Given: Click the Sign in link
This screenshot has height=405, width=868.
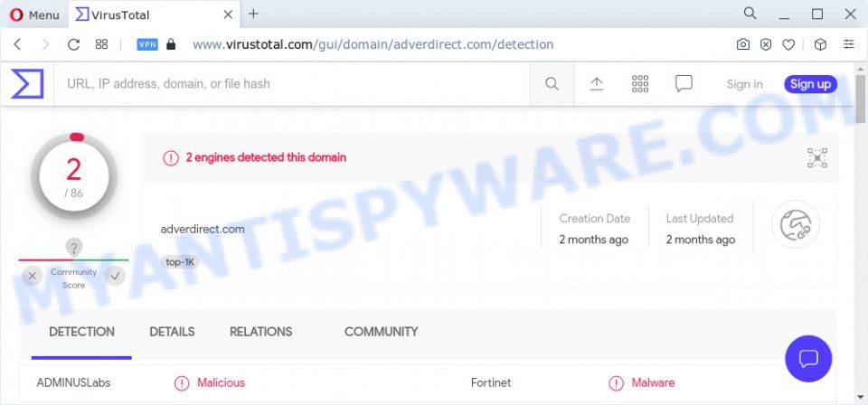Looking at the screenshot, I should pyautogui.click(x=744, y=84).
